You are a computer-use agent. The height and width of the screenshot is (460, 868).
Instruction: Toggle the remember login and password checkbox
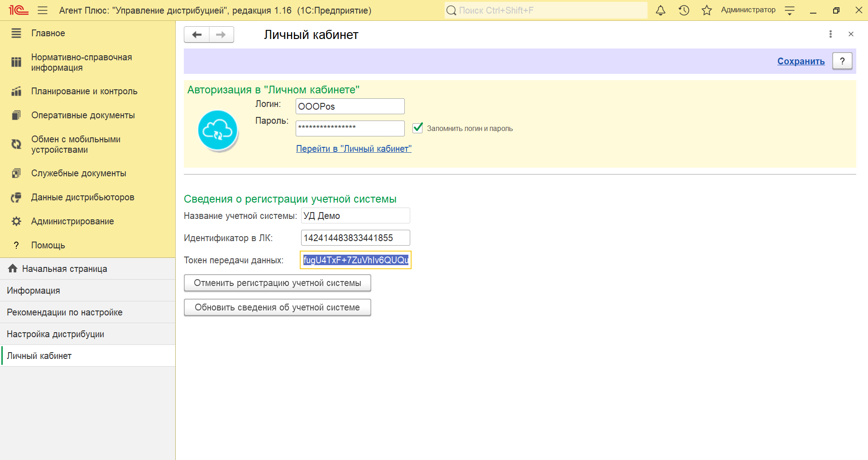click(x=417, y=128)
